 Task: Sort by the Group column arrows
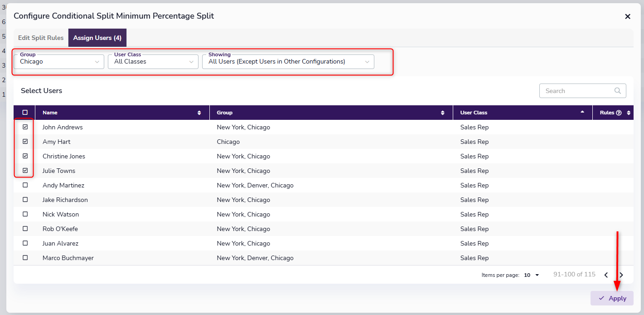(442, 113)
